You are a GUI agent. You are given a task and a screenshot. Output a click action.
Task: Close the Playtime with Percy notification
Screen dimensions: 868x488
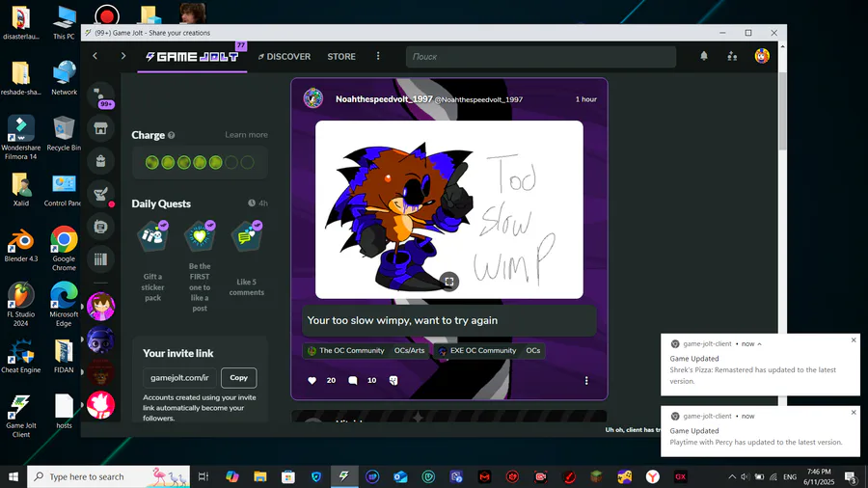coord(854,412)
